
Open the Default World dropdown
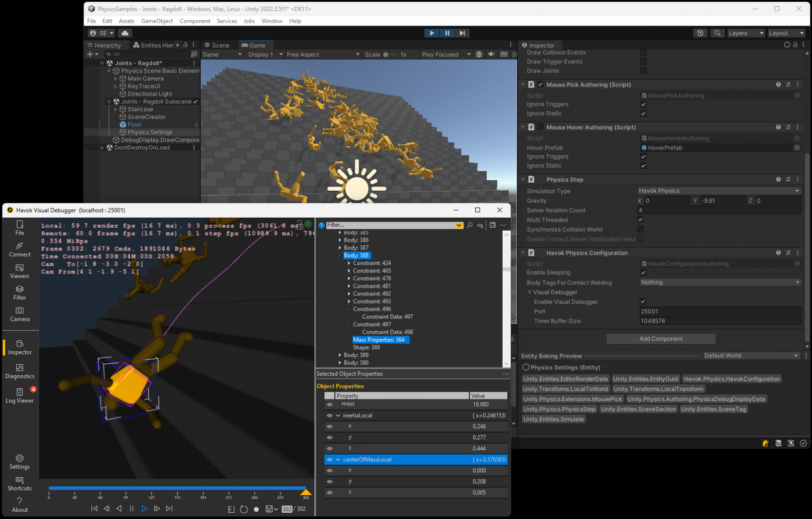click(x=751, y=356)
